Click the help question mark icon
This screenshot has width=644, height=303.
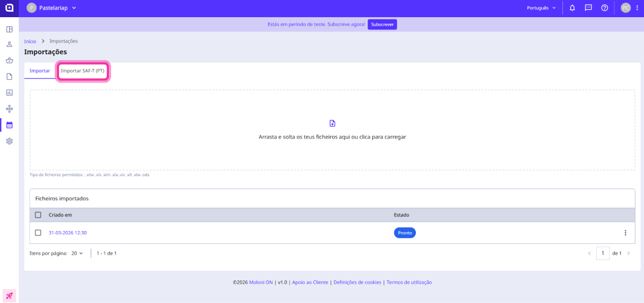pos(604,8)
